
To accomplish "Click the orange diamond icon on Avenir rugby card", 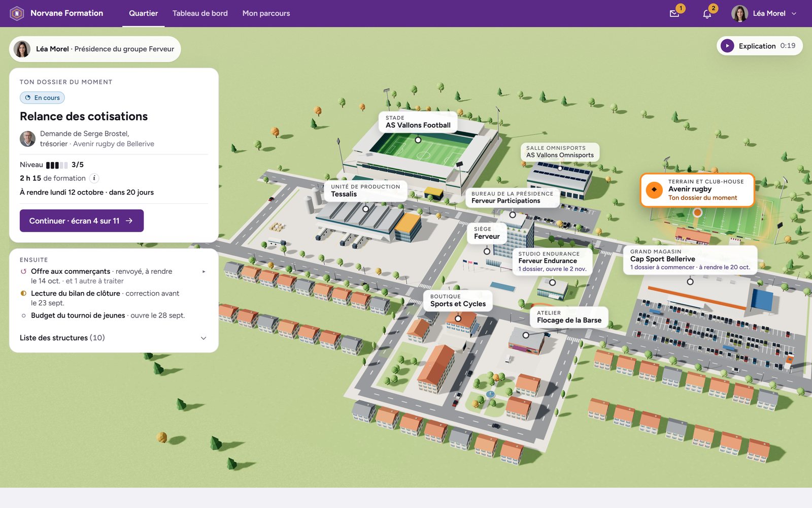I will click(x=654, y=189).
